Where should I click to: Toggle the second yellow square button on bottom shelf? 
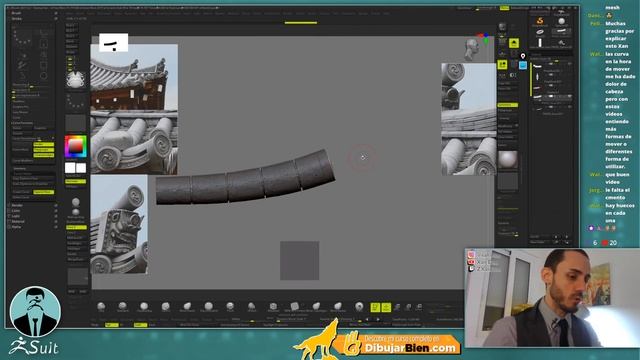pyautogui.click(x=386, y=307)
